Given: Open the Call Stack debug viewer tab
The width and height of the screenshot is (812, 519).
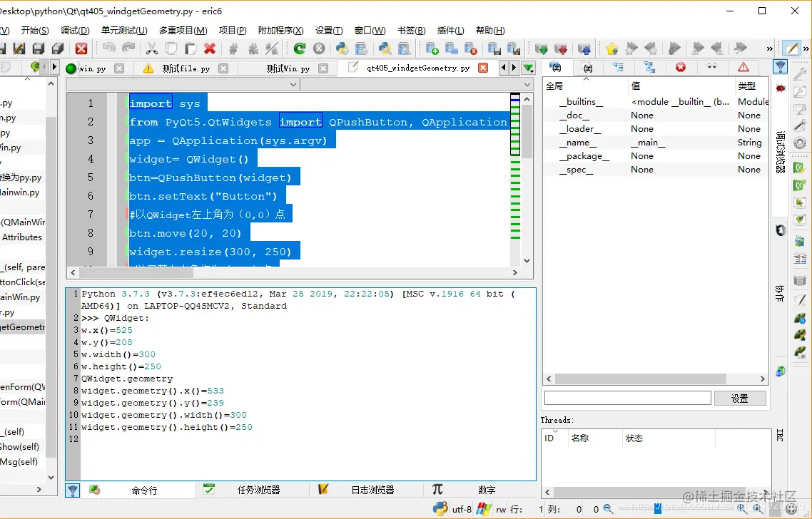Looking at the screenshot, I should click(618, 67).
